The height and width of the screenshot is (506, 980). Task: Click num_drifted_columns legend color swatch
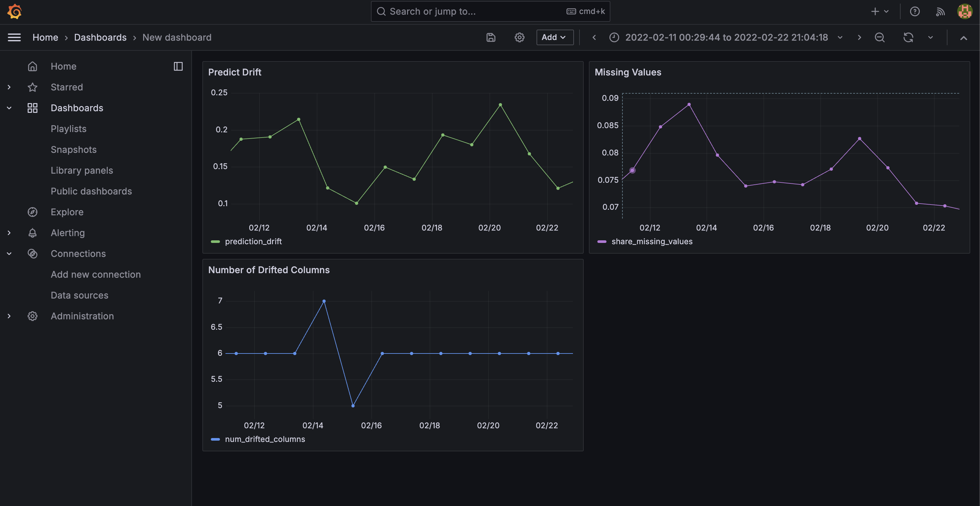coord(215,439)
